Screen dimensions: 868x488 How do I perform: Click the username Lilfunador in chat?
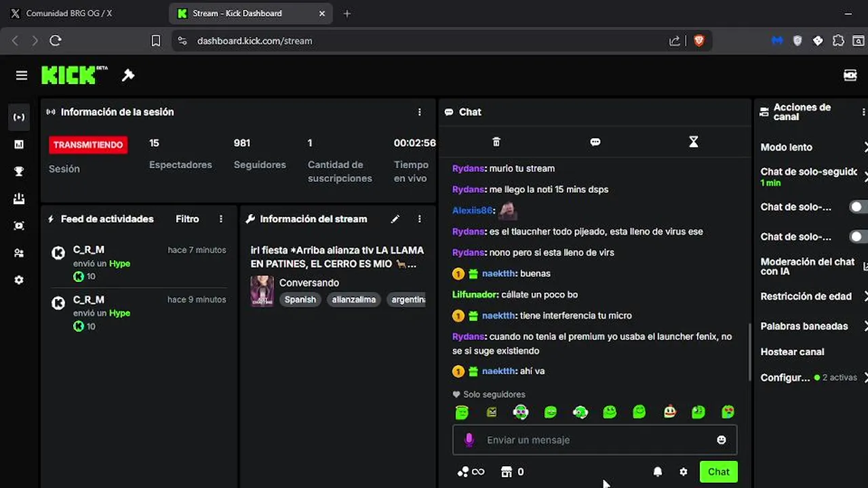coord(475,294)
